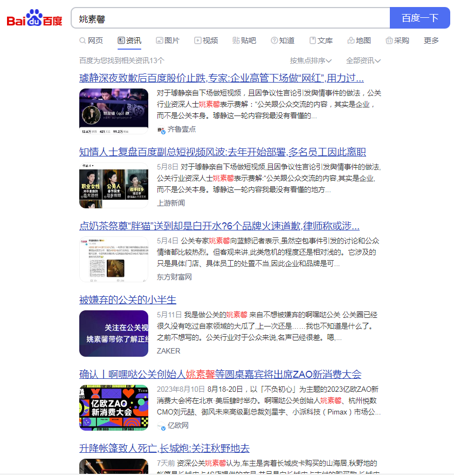Expand the 按焦点排序 sort dropdown

point(311,60)
